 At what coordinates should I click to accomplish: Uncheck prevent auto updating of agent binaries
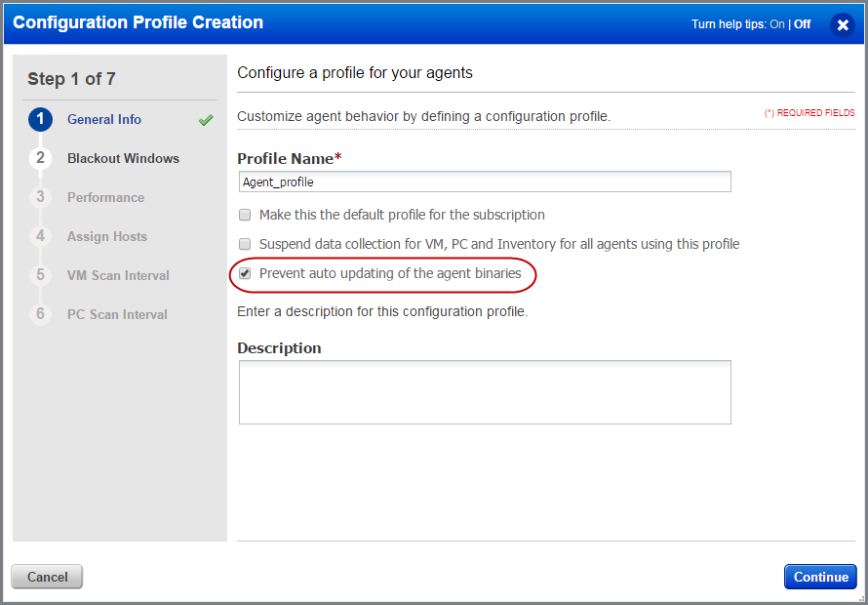coord(245,273)
